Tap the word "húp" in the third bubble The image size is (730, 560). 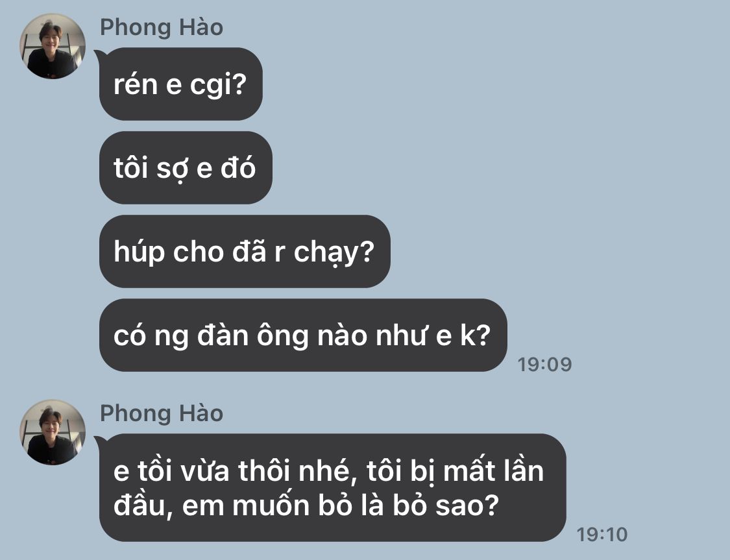pyautogui.click(x=139, y=252)
